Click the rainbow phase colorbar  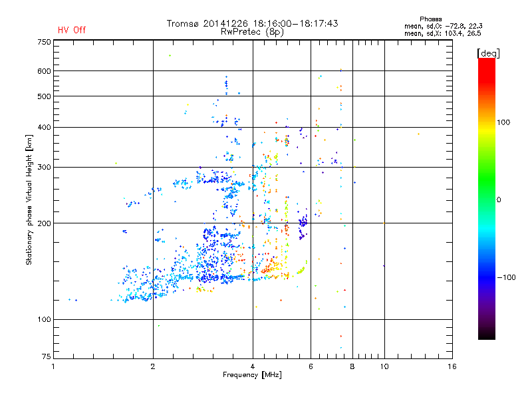click(487, 199)
